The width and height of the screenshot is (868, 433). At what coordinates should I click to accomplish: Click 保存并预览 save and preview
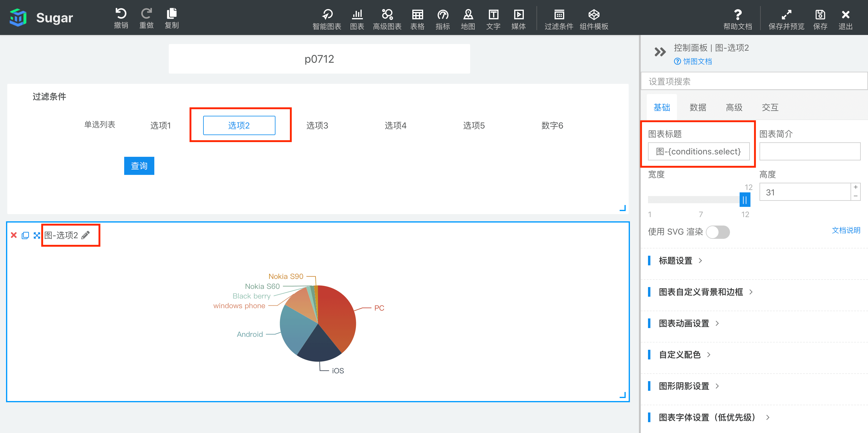pyautogui.click(x=786, y=19)
